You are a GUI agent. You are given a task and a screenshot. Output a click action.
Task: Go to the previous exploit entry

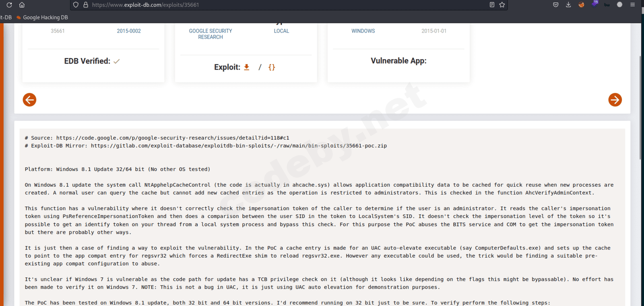[x=29, y=100]
